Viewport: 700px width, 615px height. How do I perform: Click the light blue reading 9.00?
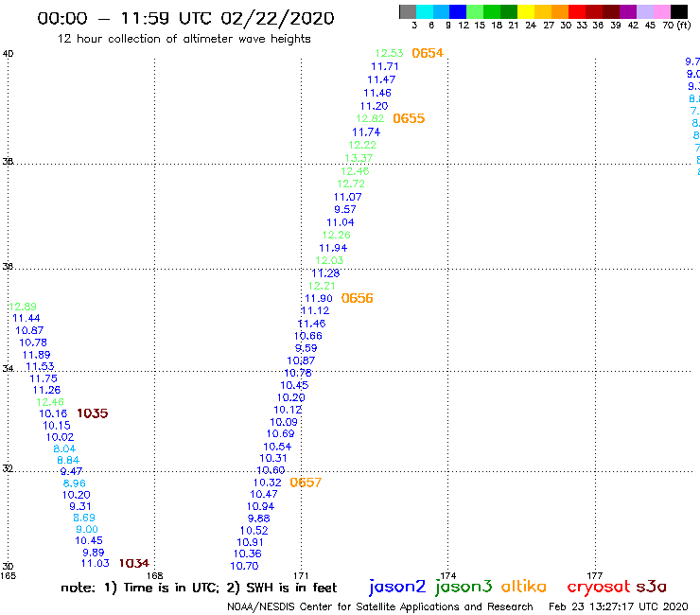click(87, 529)
